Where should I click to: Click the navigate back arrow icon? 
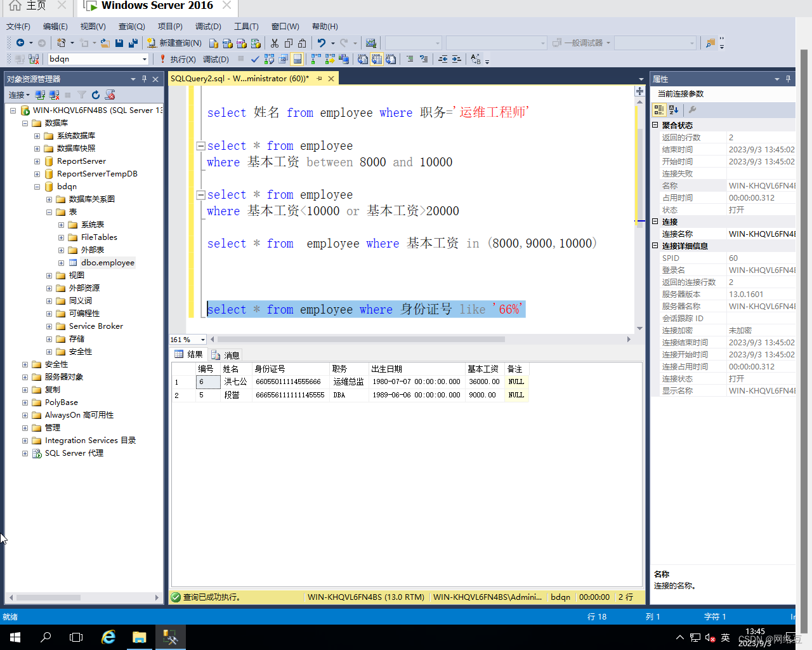20,43
